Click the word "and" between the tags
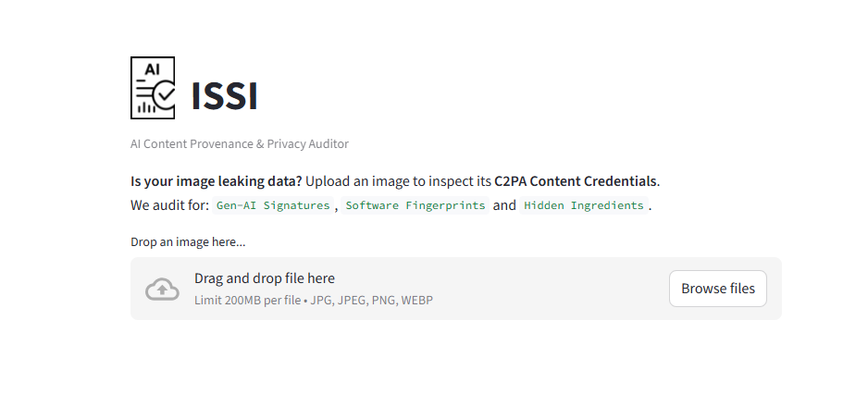Viewport: 868px width, 407px height. click(x=504, y=205)
